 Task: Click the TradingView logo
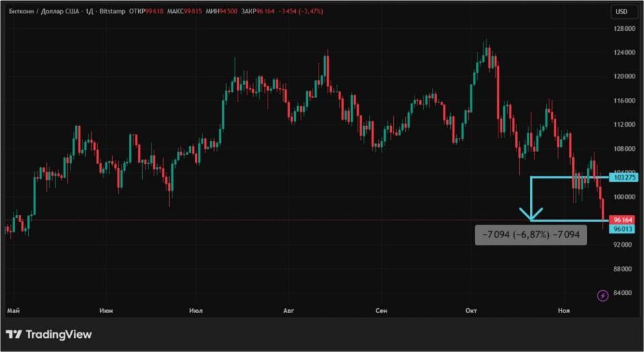pyautogui.click(x=49, y=334)
